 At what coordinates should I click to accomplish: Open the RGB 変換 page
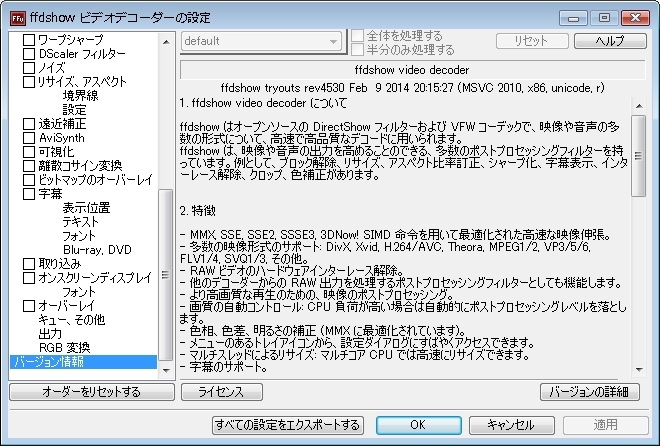[x=64, y=348]
